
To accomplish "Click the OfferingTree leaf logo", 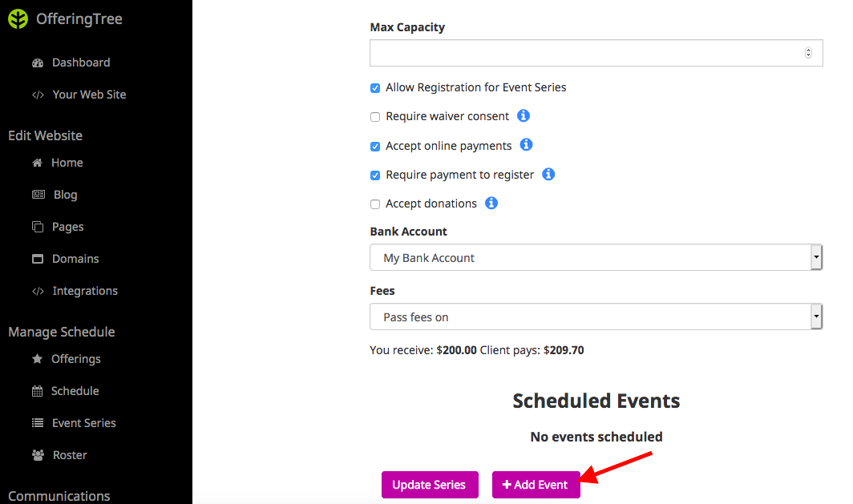I will (18, 19).
